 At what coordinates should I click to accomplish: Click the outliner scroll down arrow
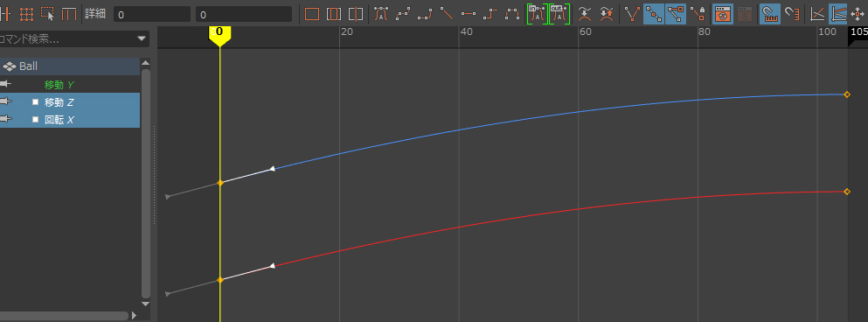click(146, 304)
